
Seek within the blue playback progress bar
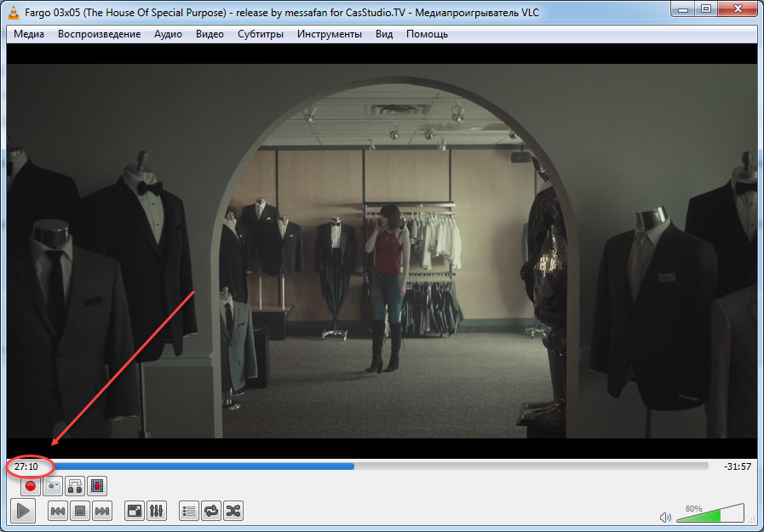(x=382, y=466)
